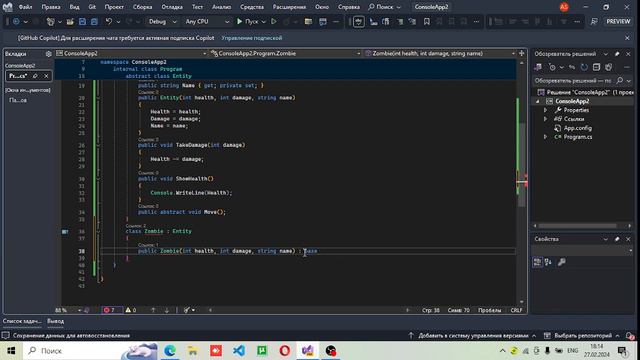
Task: Click the Undo arrow icon
Action: point(109,22)
